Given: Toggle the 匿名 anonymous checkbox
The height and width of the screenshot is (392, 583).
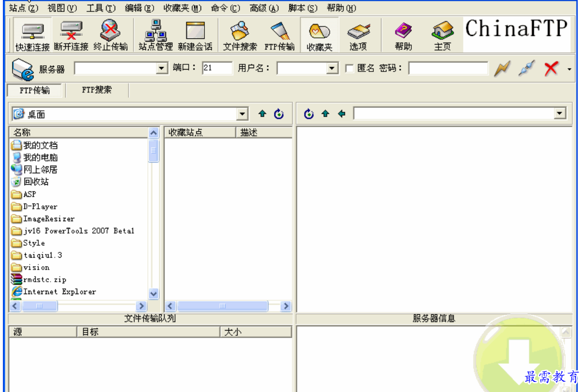Looking at the screenshot, I should (x=349, y=69).
